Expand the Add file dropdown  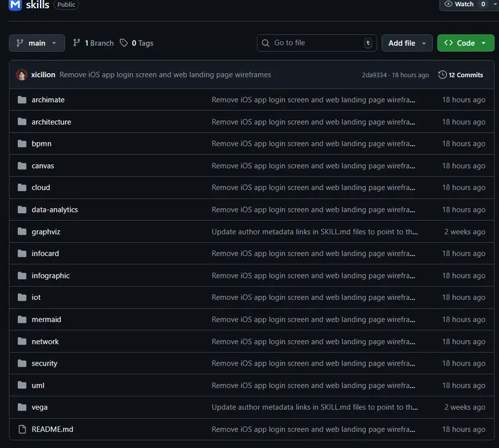click(x=407, y=43)
